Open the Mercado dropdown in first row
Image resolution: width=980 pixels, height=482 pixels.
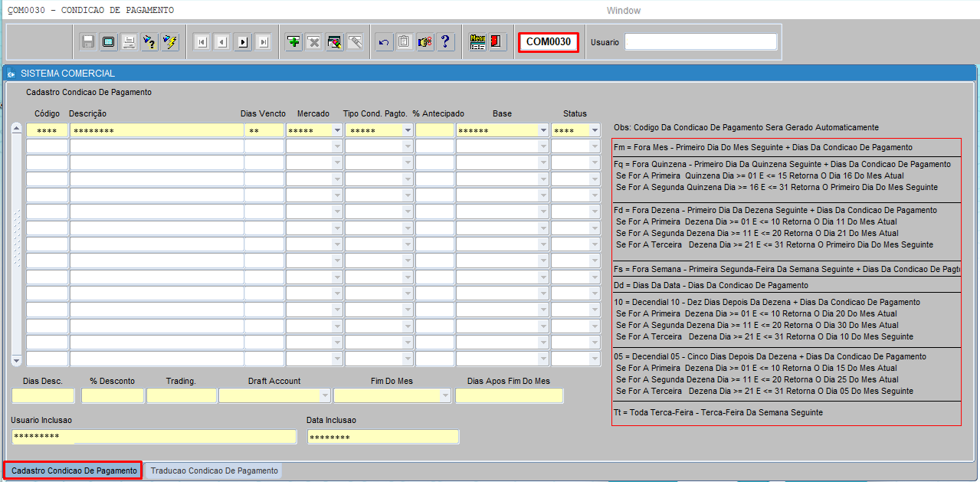tap(337, 131)
